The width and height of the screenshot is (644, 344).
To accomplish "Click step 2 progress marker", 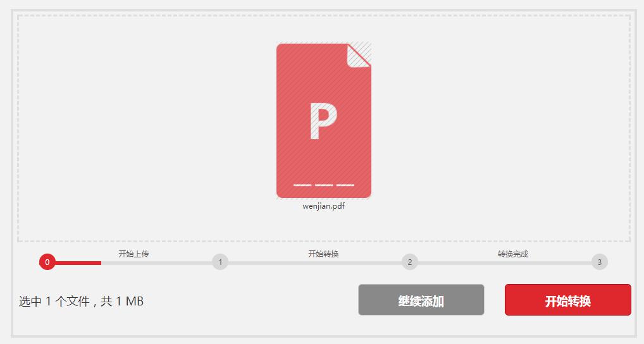I will click(x=409, y=262).
